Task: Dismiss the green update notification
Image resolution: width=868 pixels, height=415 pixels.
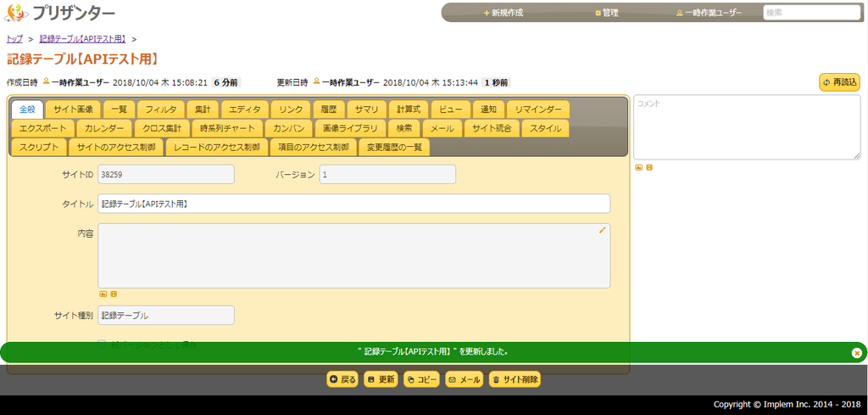Action: point(856,352)
